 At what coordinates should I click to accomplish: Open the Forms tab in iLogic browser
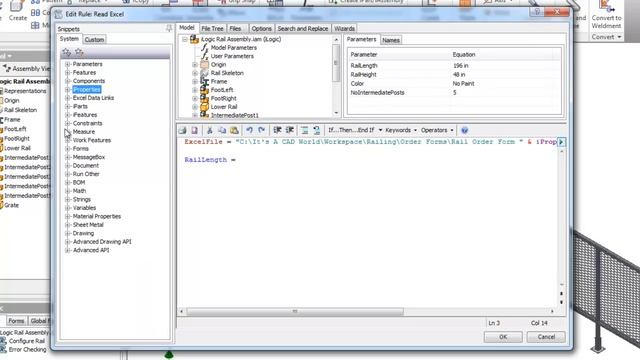pyautogui.click(x=16, y=321)
